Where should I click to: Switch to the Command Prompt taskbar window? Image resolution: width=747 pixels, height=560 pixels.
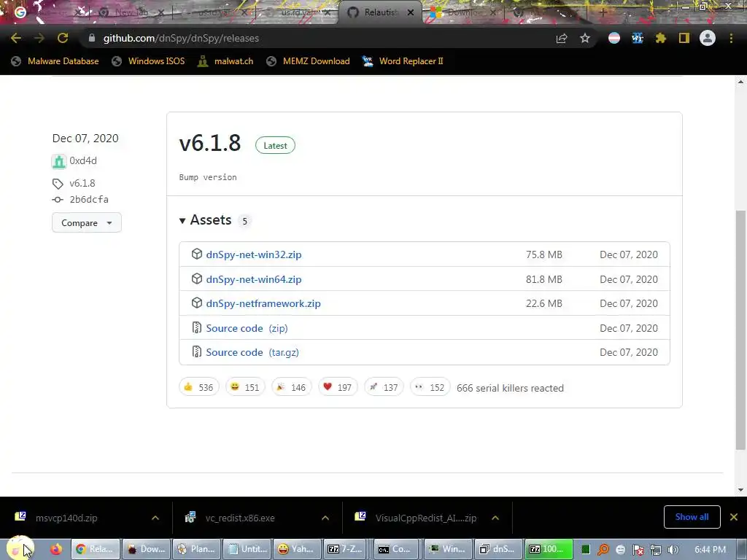click(395, 549)
